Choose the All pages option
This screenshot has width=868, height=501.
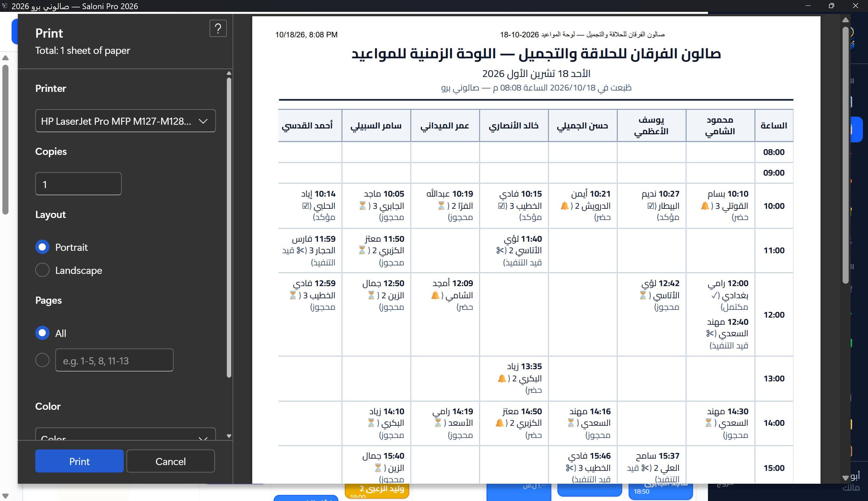[42, 333]
